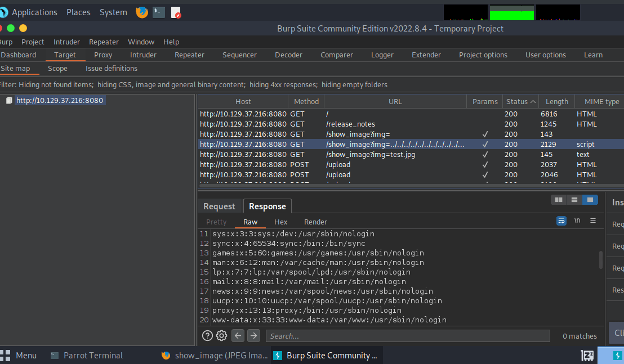
Task: Click the site map table horizontal scrollbar
Action: pyautogui.click(x=411, y=186)
